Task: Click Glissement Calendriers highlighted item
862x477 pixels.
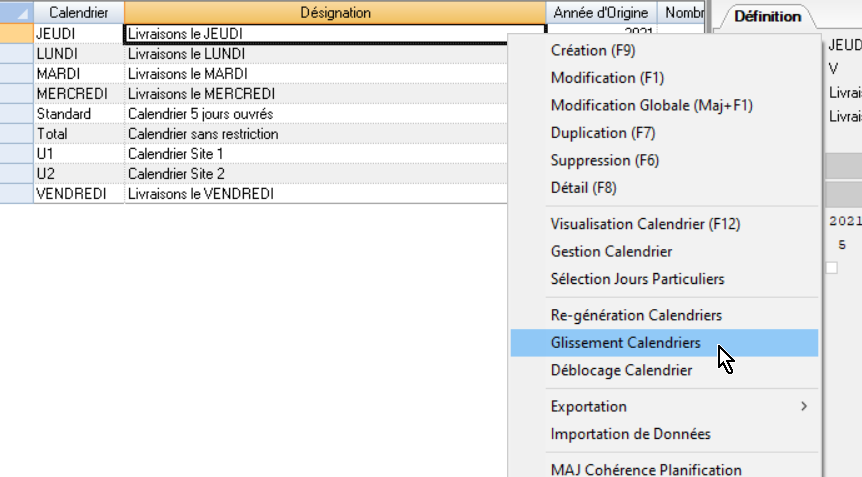Action: pyautogui.click(x=625, y=343)
